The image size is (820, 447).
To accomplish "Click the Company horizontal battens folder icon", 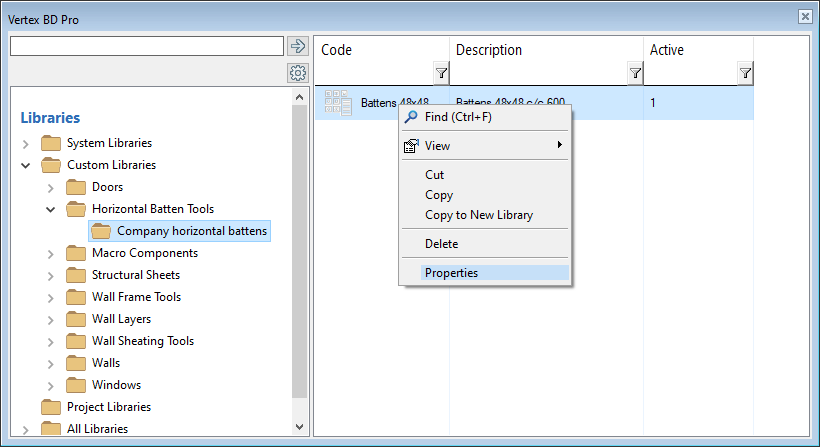I will point(101,231).
